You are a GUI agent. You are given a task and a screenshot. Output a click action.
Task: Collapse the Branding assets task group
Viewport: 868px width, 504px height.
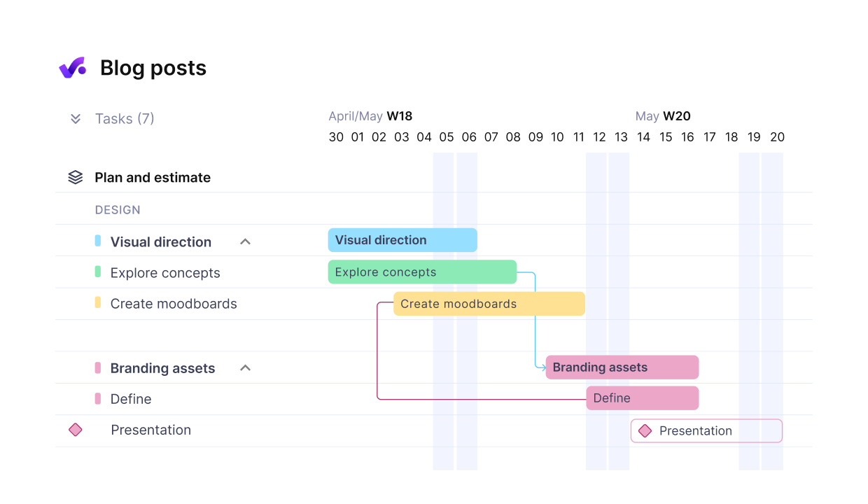245,367
